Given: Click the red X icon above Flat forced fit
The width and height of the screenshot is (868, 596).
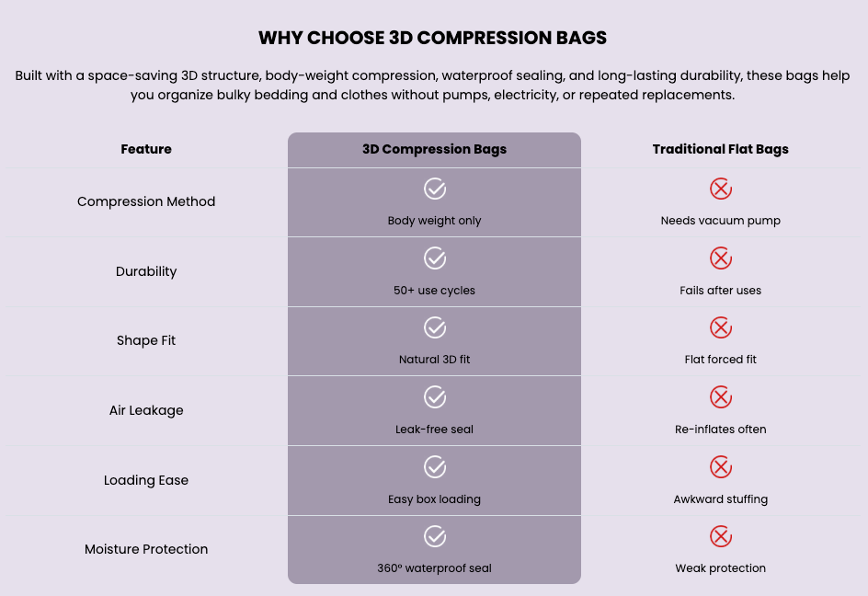Looking at the screenshot, I should click(x=721, y=327).
